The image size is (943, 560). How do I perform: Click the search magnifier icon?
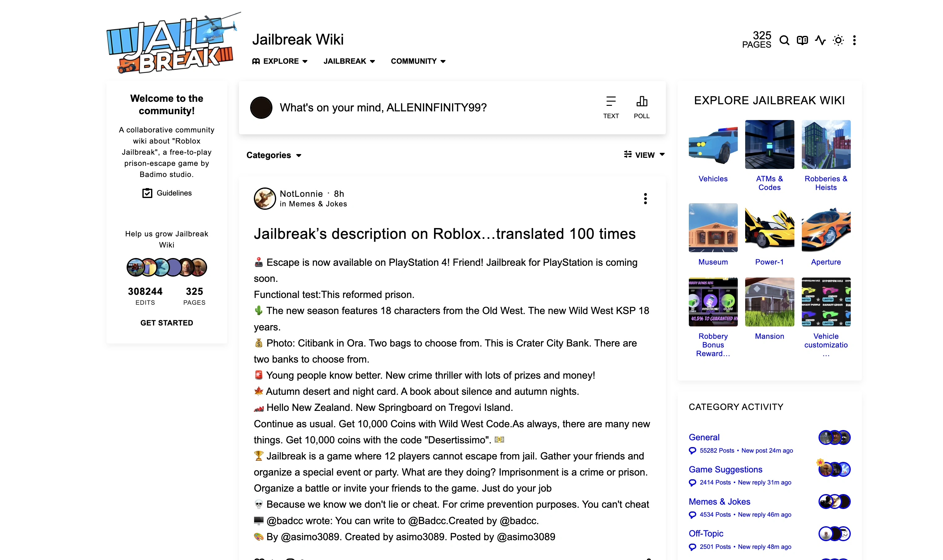(x=784, y=40)
